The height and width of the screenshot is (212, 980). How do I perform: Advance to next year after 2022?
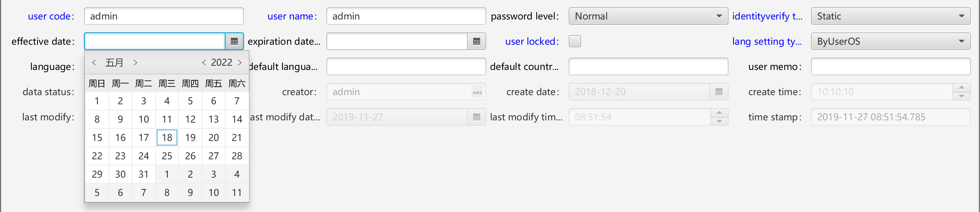(240, 63)
